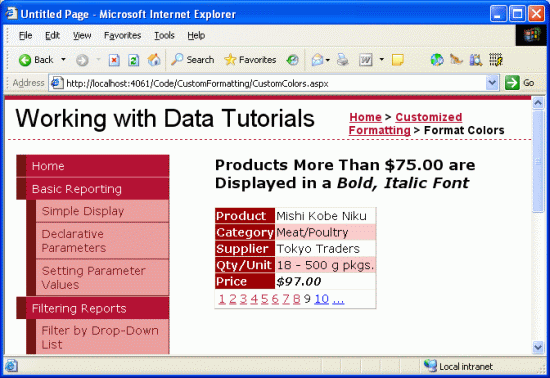The image size is (550, 378).
Task: Click the vertical scrollbar down arrow
Action: (x=538, y=347)
